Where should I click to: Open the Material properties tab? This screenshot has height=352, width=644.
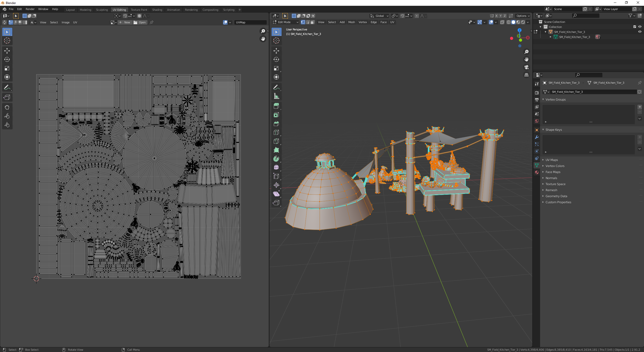pos(537,172)
